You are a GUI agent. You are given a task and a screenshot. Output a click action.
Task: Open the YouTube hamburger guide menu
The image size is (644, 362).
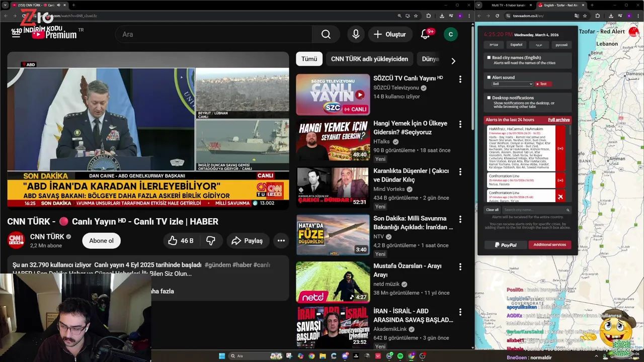(16, 34)
